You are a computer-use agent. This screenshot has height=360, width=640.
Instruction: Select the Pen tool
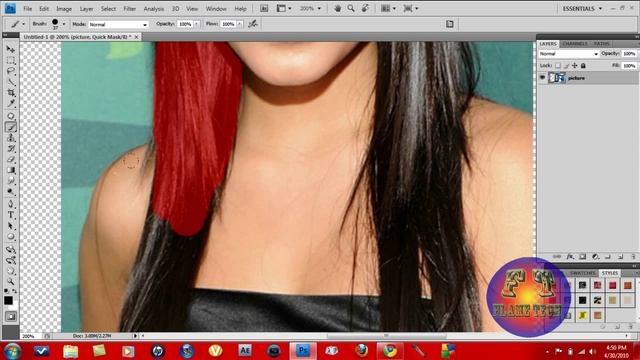click(x=11, y=204)
